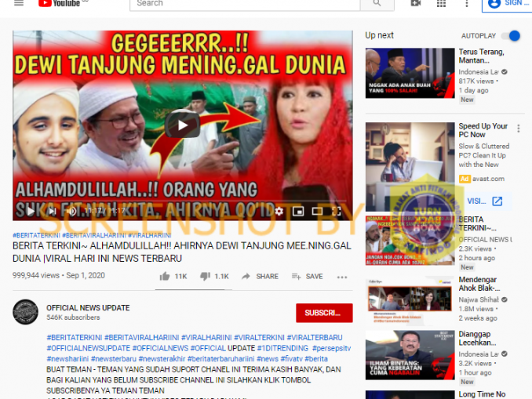
Task: Open more actions three-dot menu below video
Action: click(x=342, y=277)
